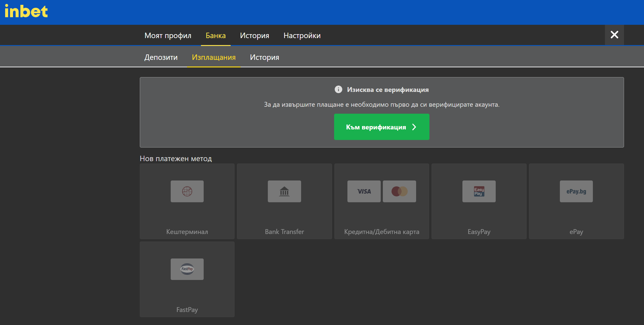Click the FastPay logo icon
Screen dimensions: 644x325
[x=187, y=269]
